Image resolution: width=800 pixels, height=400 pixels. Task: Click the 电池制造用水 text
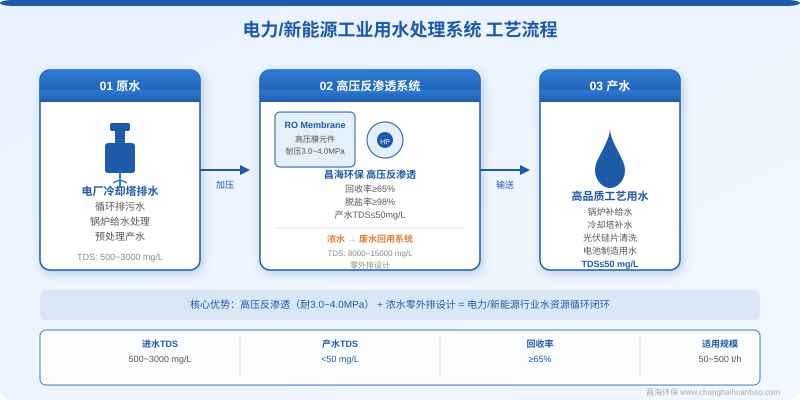click(x=610, y=251)
